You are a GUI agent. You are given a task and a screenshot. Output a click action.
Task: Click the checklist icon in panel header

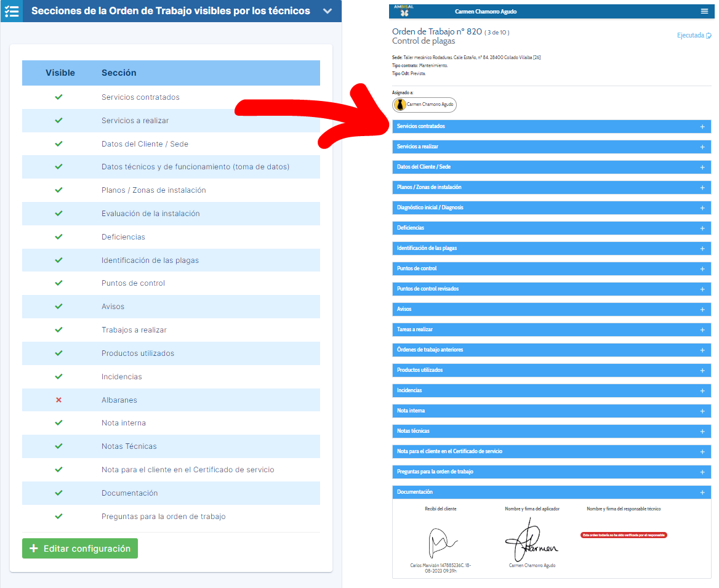[x=11, y=11]
